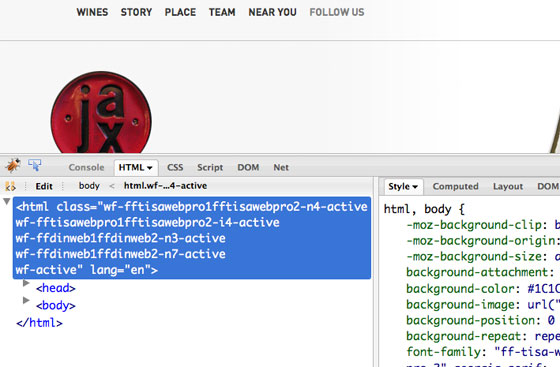
Task: Open the Net tab
Action: click(281, 167)
